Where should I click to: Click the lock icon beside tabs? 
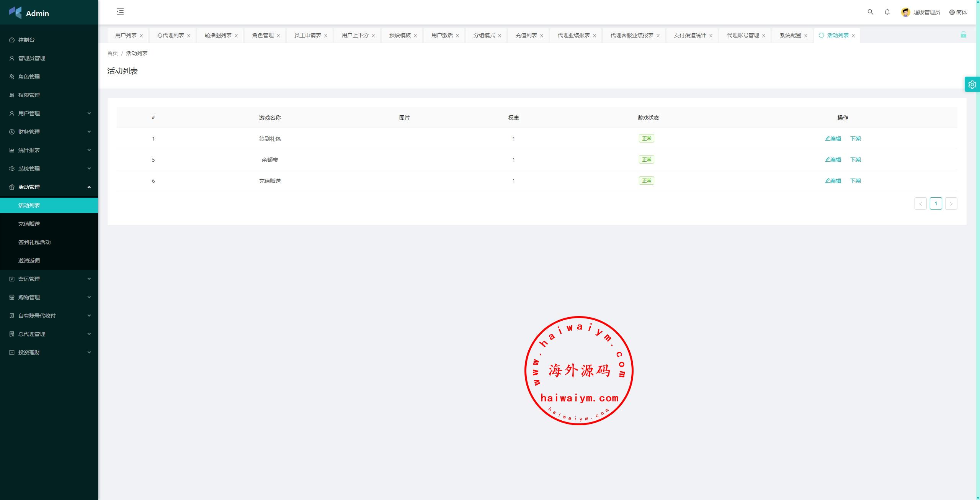click(963, 35)
